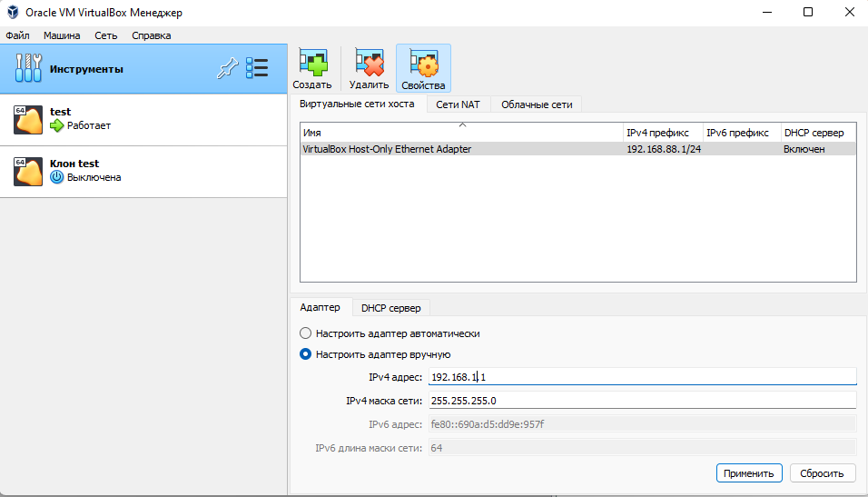
Task: Select the test virtual machine entry
Action: pos(143,120)
